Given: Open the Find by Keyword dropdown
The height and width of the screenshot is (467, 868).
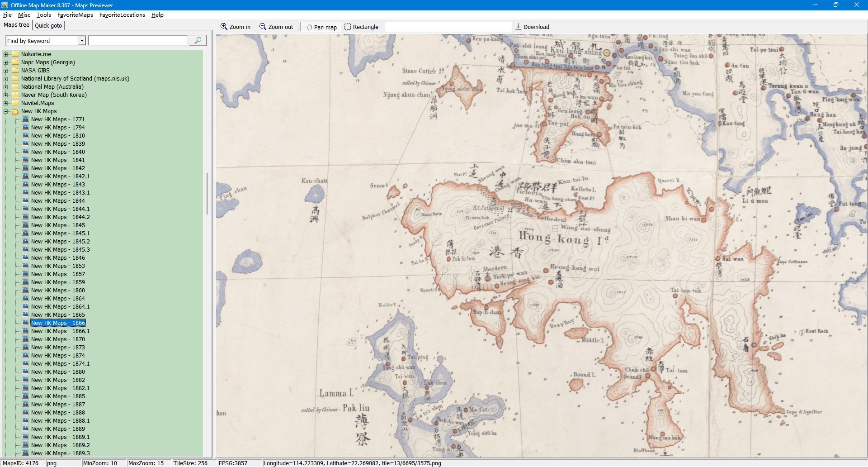Looking at the screenshot, I should (x=82, y=41).
